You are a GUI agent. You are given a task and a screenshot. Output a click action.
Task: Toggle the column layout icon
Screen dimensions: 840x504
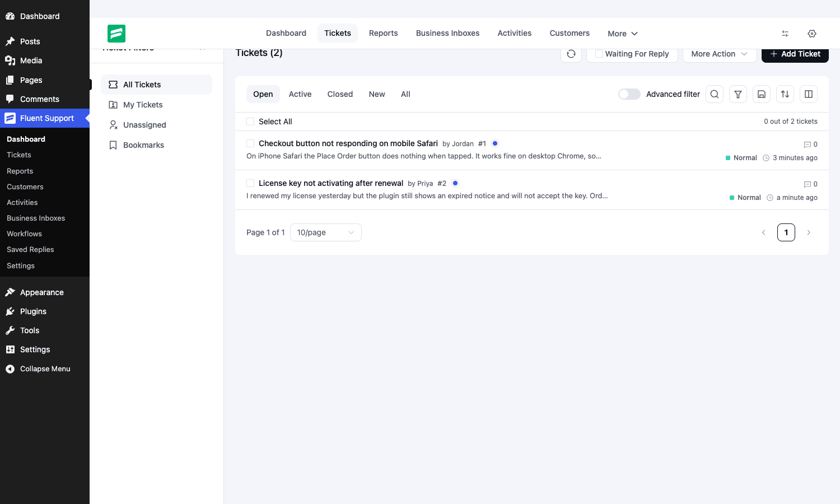[809, 94]
